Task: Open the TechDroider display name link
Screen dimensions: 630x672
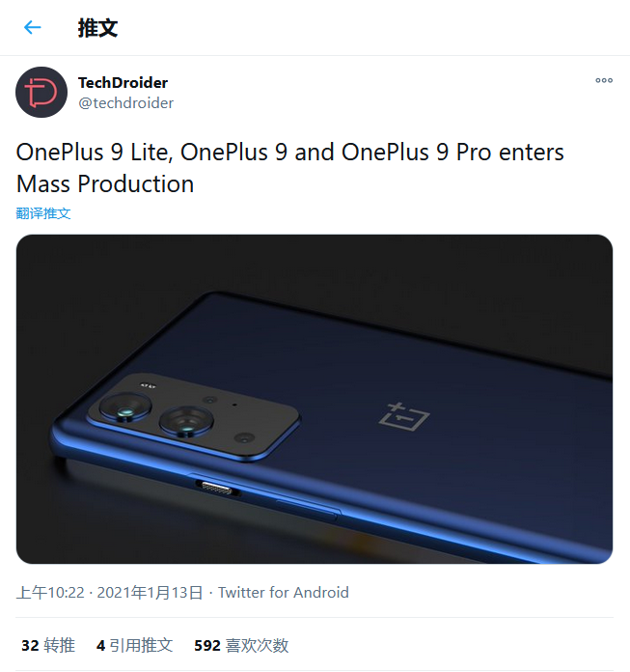Action: click(123, 83)
